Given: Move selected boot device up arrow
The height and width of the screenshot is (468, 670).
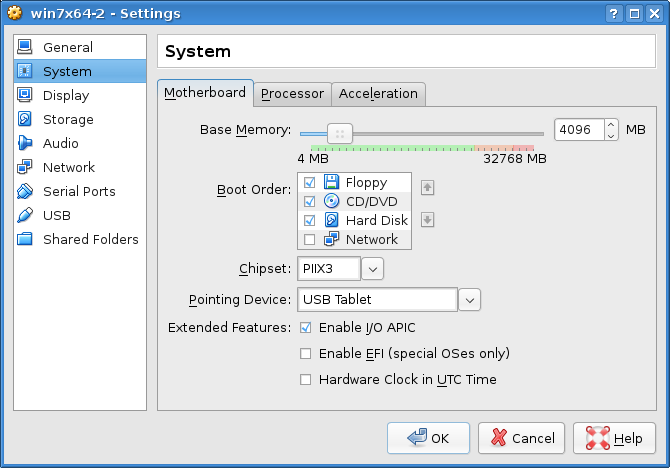Looking at the screenshot, I should click(x=427, y=187).
